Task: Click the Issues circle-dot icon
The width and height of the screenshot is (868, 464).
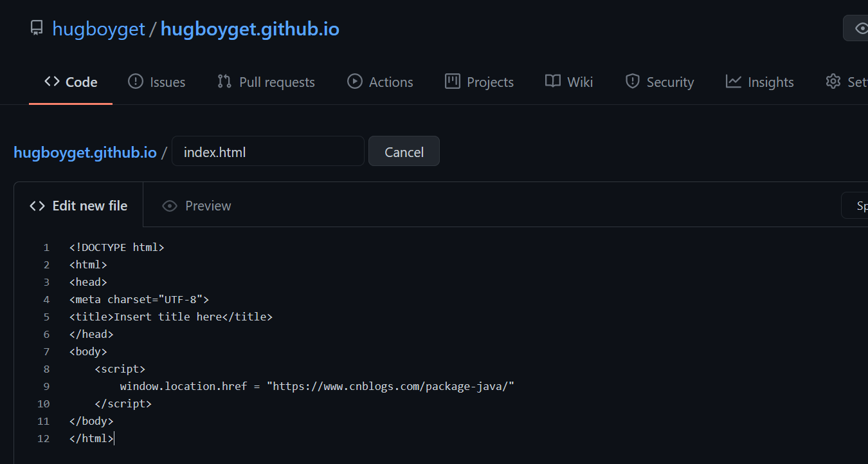Action: (x=136, y=82)
